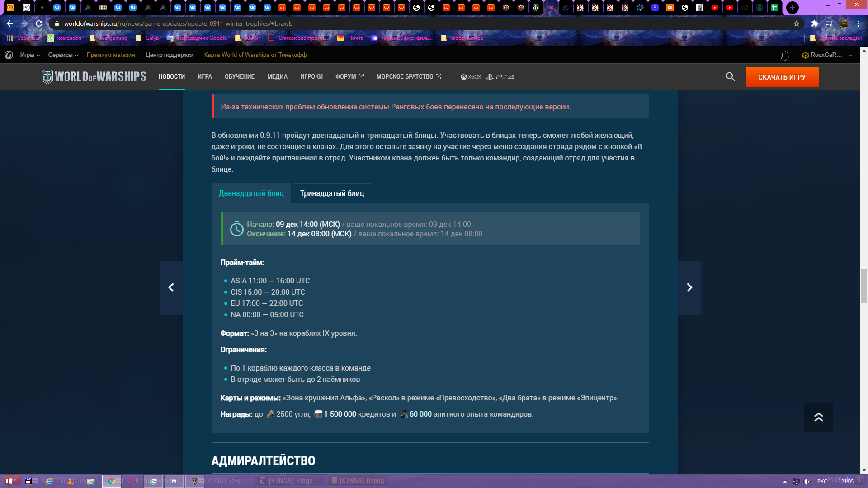This screenshot has width=868, height=488.
Task: Go to next article with right arrow
Action: click(x=689, y=288)
